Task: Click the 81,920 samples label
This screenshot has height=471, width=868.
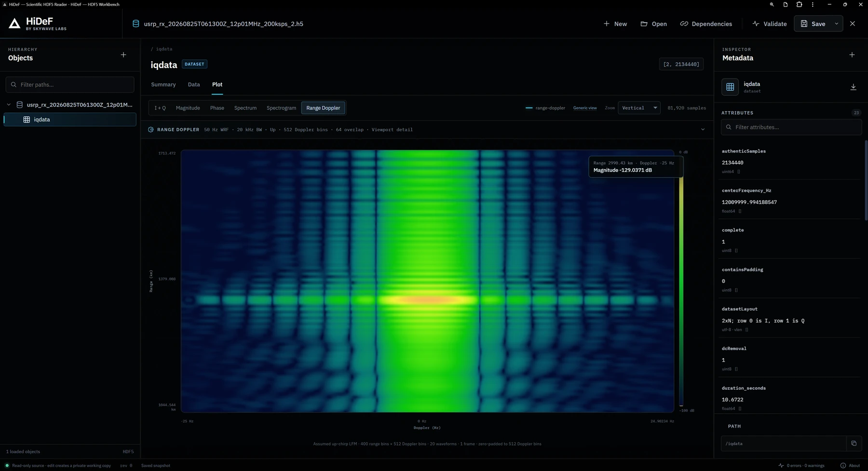Action: (x=687, y=108)
